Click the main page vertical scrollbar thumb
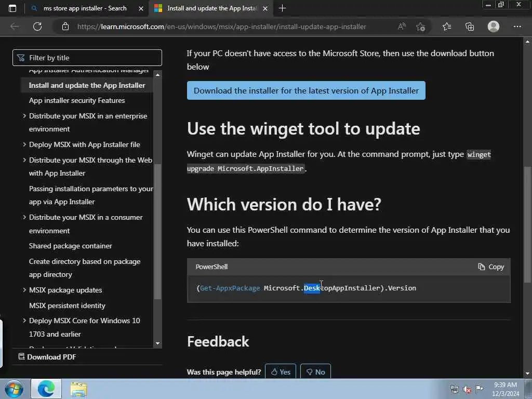 click(x=528, y=224)
